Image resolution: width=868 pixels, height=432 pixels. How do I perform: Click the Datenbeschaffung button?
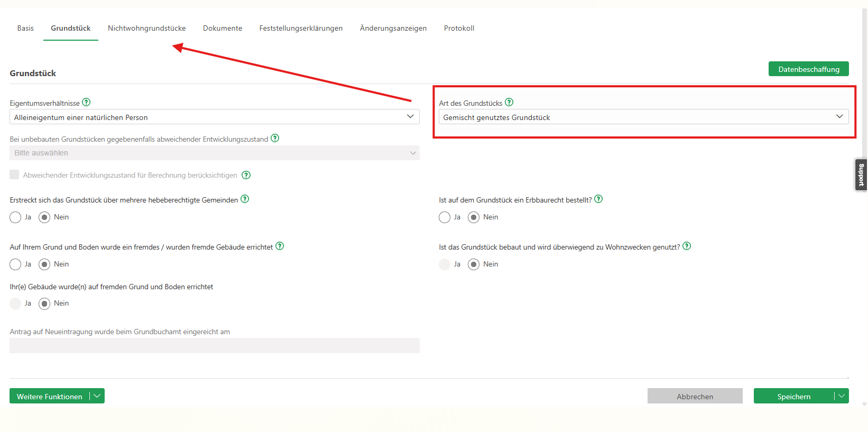pyautogui.click(x=808, y=69)
